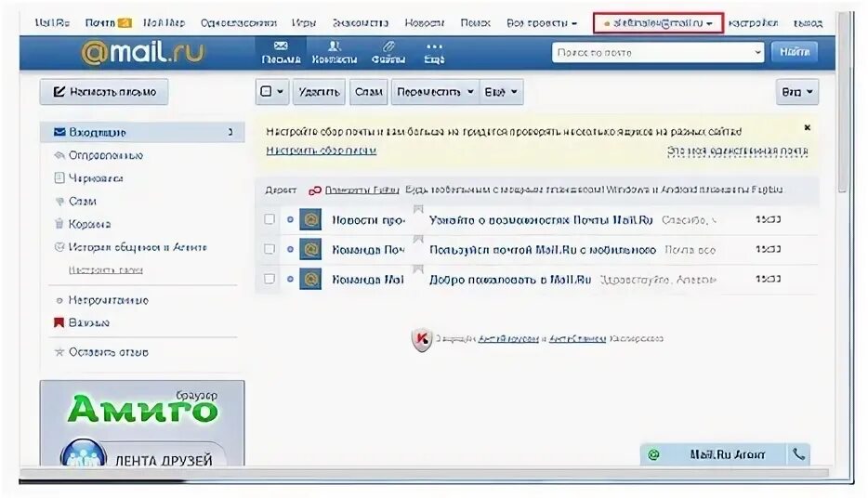Open the Входящие folder
Image resolution: width=868 pixels, height=498 pixels.
pyautogui.click(x=142, y=132)
